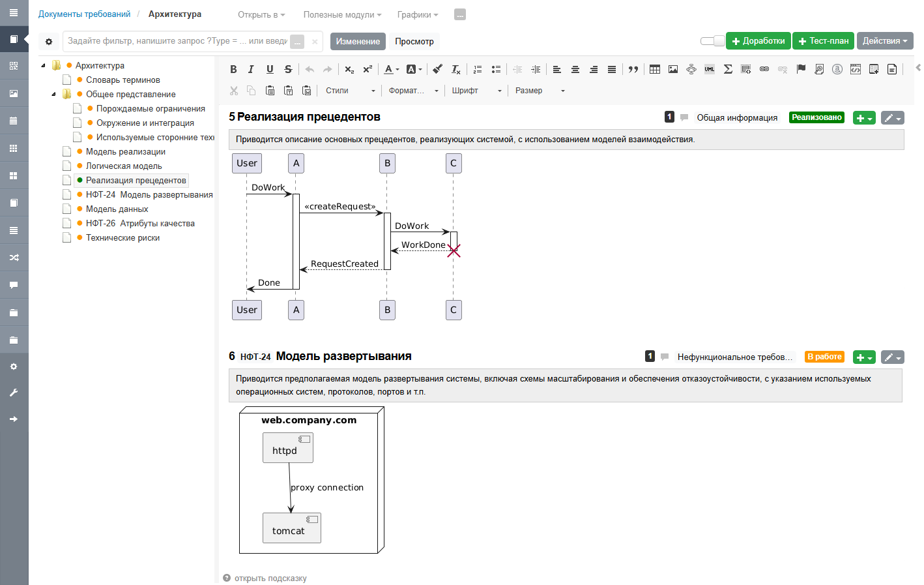
Task: Open Технические риски in the tree
Action: 123,238
